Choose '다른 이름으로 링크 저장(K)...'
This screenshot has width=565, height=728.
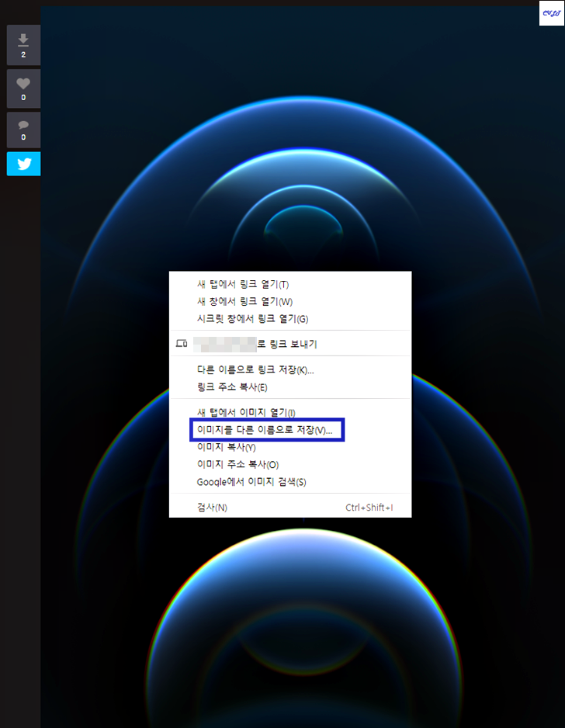coord(290,370)
